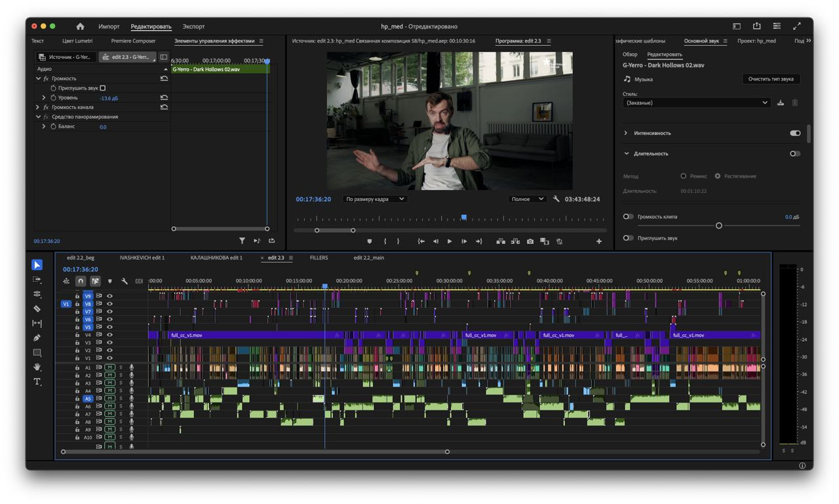
Task: Select the Rectangle tool
Action: (37, 353)
